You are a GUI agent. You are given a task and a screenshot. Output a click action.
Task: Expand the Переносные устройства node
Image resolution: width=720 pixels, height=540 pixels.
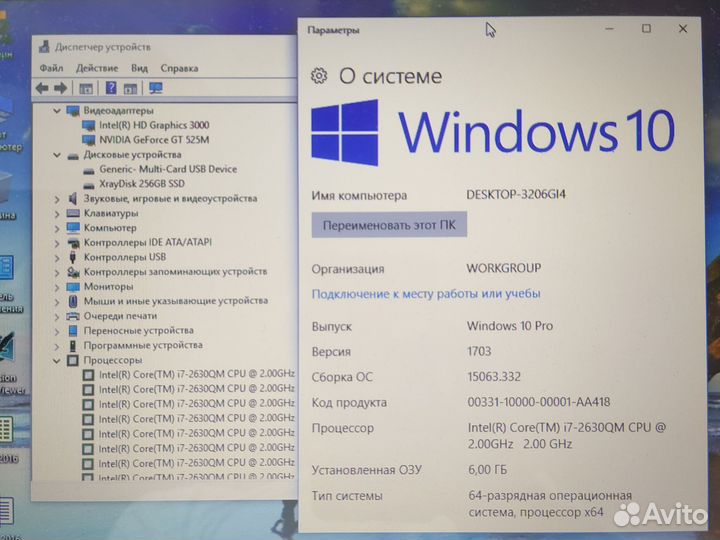pyautogui.click(x=57, y=332)
